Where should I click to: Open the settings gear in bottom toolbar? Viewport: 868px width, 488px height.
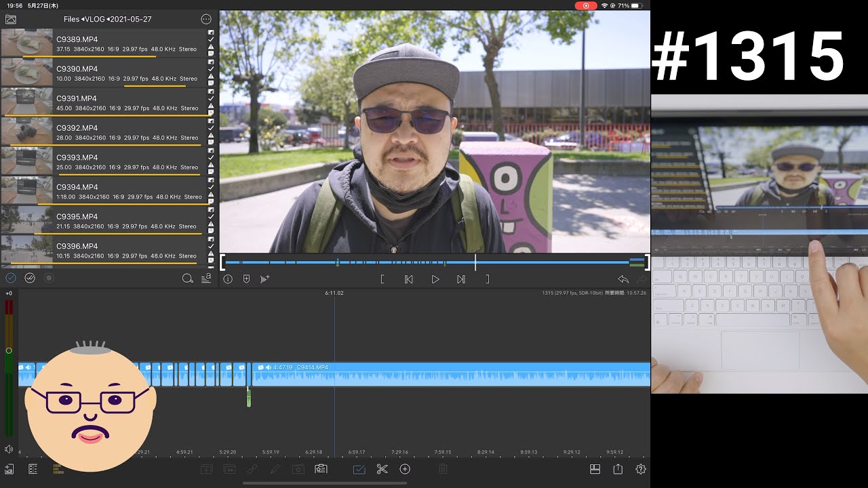tap(641, 469)
